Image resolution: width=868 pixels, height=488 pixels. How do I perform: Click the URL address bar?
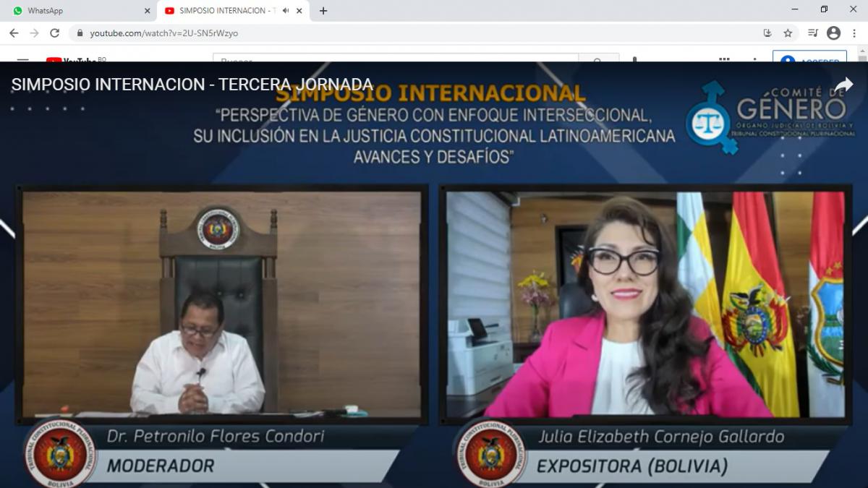pos(420,33)
